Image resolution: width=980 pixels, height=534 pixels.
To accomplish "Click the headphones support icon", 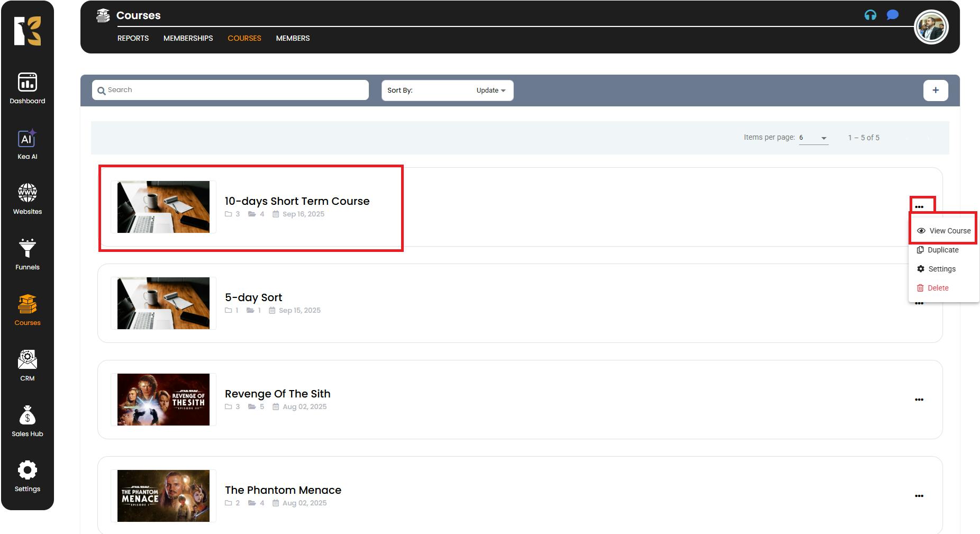I will [870, 15].
